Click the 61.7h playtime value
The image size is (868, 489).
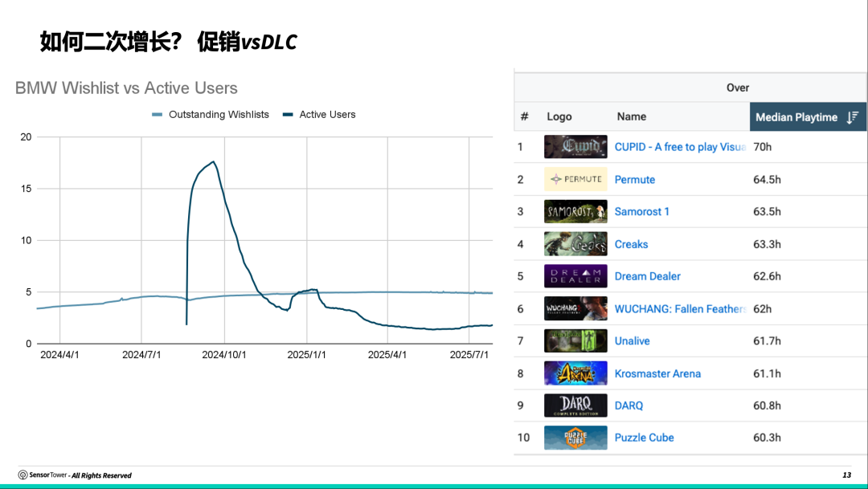click(x=767, y=340)
